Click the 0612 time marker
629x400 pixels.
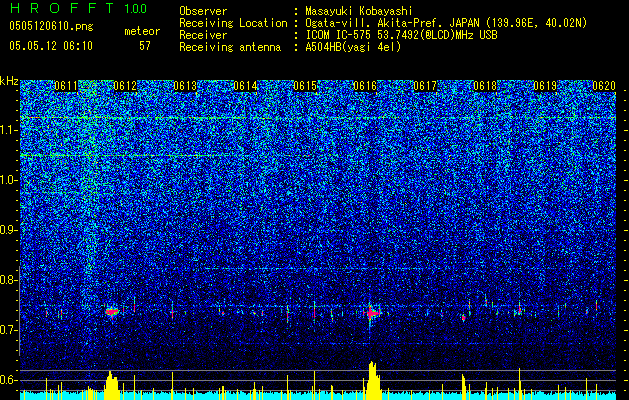click(x=125, y=86)
